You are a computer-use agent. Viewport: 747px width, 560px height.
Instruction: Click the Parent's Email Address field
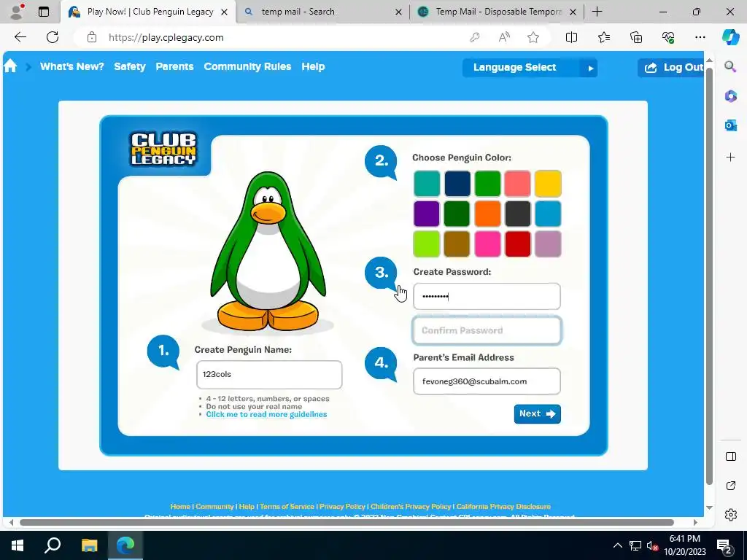(487, 381)
